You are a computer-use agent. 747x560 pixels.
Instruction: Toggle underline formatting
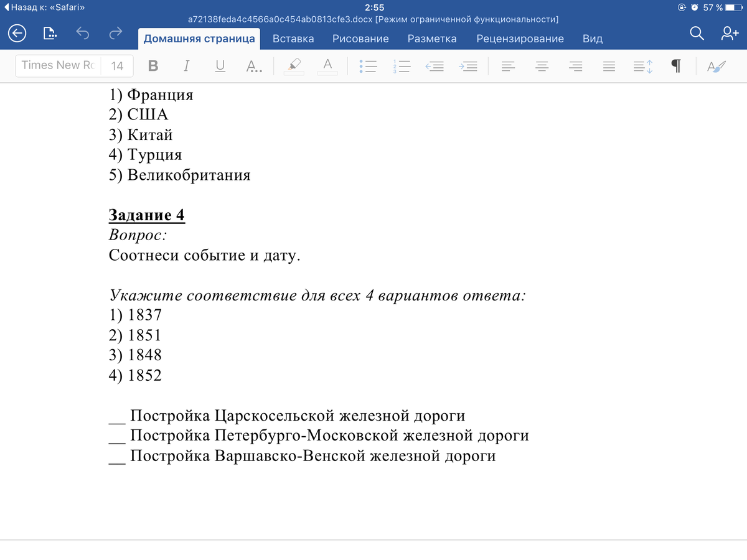coord(220,66)
